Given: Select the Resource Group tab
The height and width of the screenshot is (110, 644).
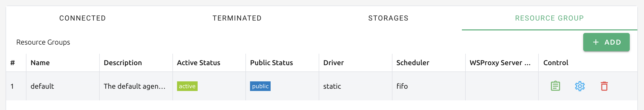Looking at the screenshot, I should [x=549, y=18].
